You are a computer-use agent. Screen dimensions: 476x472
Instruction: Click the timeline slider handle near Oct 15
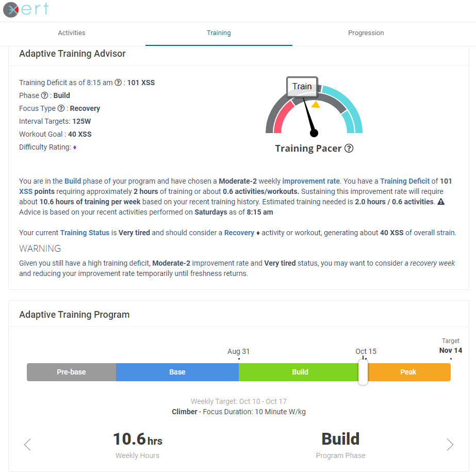click(x=363, y=372)
